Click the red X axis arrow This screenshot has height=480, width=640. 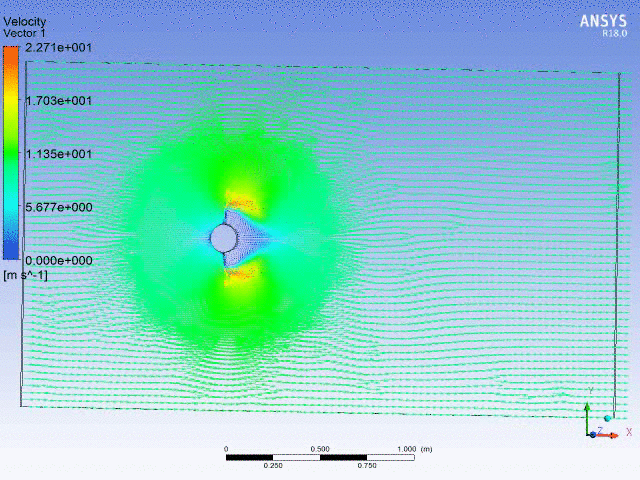coord(608,436)
